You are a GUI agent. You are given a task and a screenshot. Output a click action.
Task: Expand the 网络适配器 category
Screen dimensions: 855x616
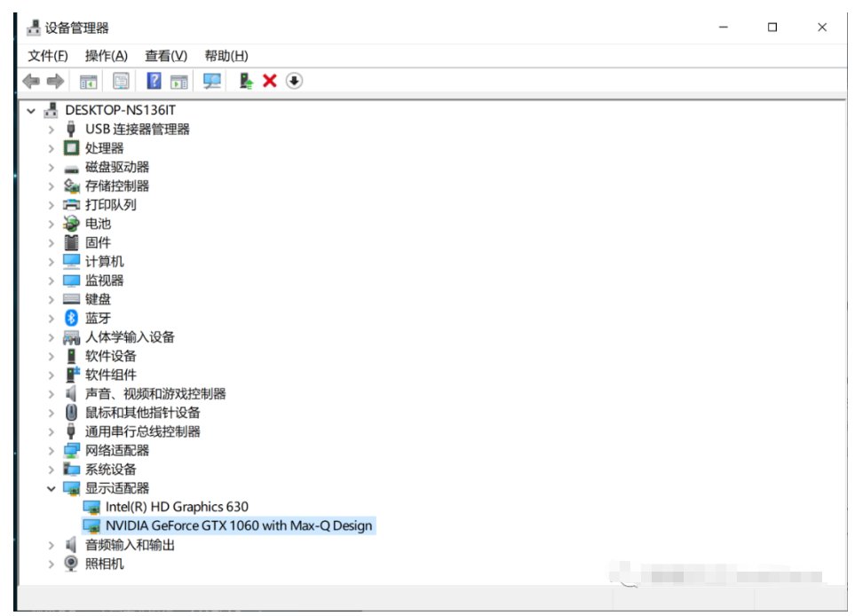[51, 450]
